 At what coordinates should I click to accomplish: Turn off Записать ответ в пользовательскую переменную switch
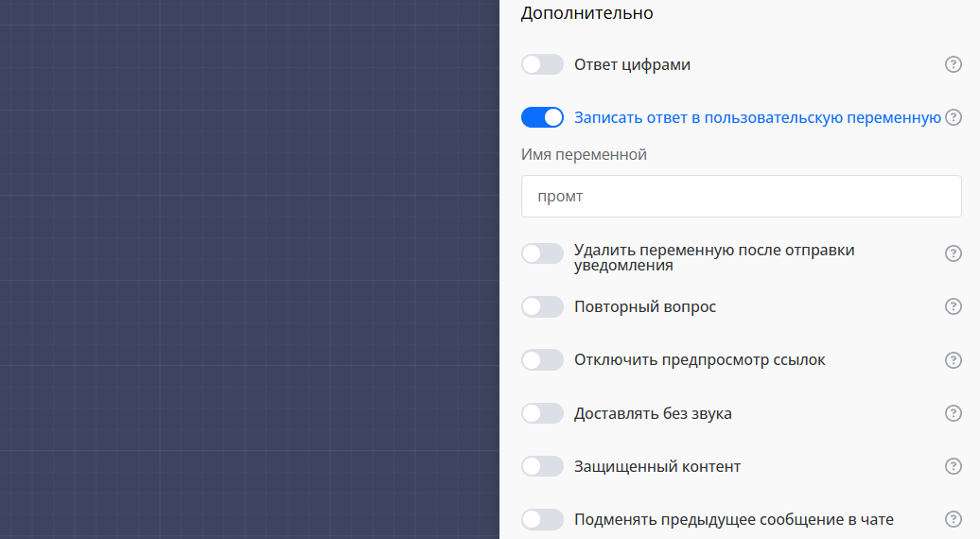pos(542,117)
